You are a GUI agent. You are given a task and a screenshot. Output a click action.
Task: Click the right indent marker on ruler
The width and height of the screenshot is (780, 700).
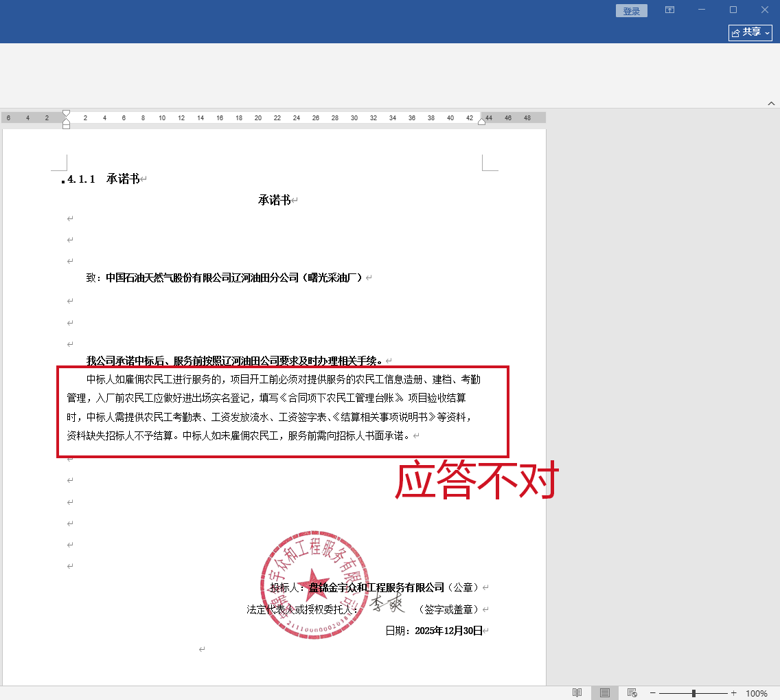coord(481,122)
